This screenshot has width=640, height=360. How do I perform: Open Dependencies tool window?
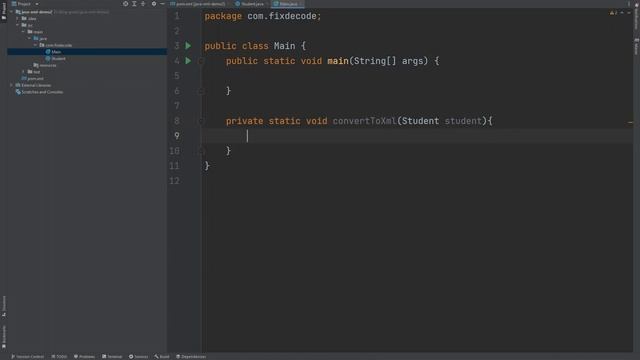click(x=191, y=356)
